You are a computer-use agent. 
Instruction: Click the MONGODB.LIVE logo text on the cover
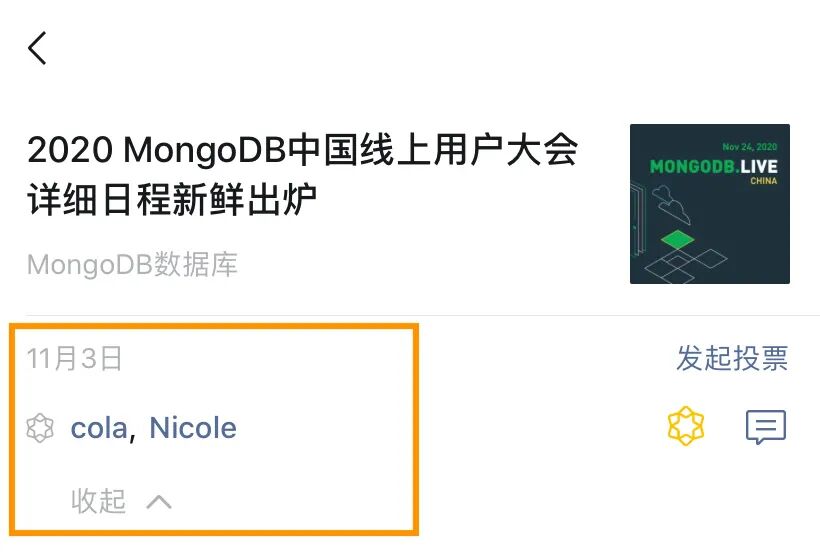pyautogui.click(x=714, y=167)
